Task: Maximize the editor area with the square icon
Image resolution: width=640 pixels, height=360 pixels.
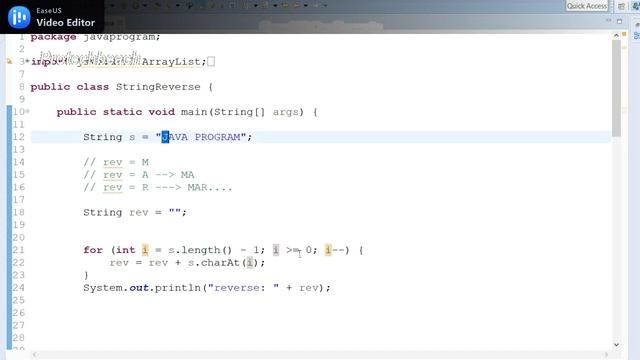Action: (x=619, y=21)
